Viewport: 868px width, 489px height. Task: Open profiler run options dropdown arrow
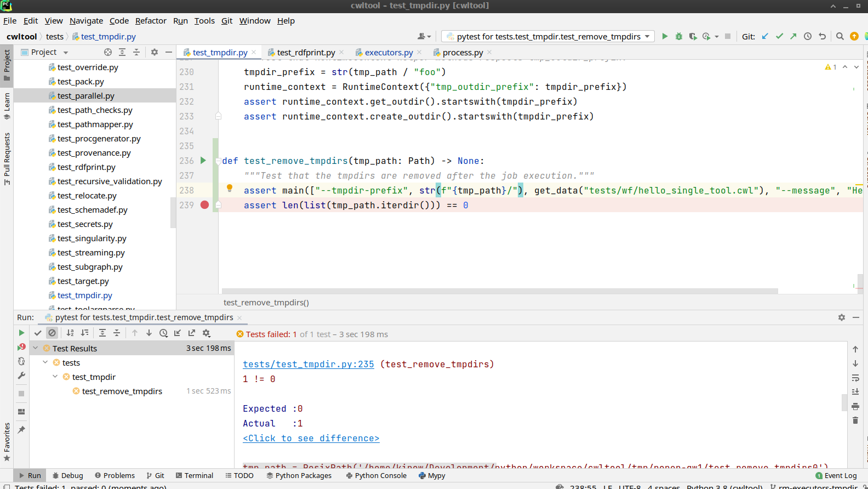click(717, 37)
